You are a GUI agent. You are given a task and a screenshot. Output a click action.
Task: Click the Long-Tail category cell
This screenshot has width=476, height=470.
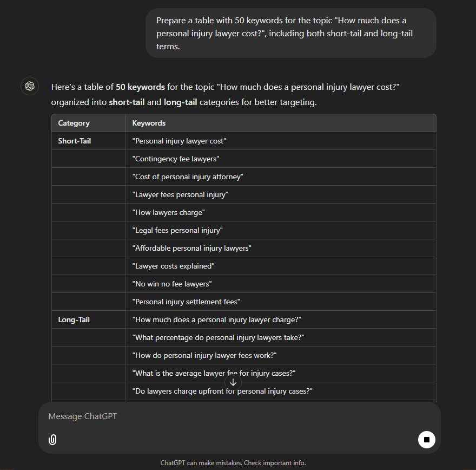(x=88, y=319)
